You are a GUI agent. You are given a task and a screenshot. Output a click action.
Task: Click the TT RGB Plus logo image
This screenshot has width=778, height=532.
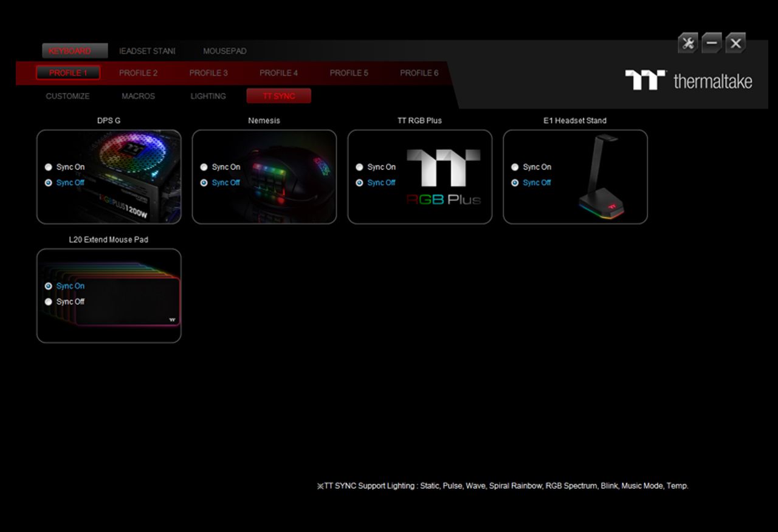[x=444, y=177]
